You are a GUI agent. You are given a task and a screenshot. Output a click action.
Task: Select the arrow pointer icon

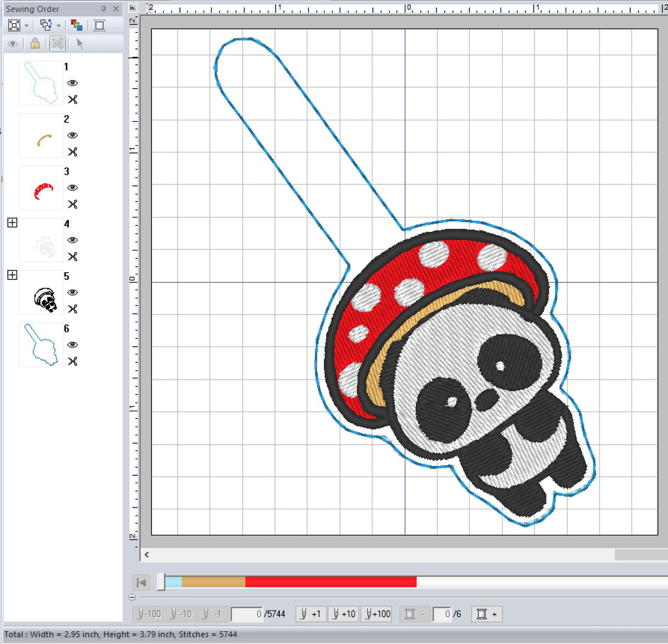[80, 43]
